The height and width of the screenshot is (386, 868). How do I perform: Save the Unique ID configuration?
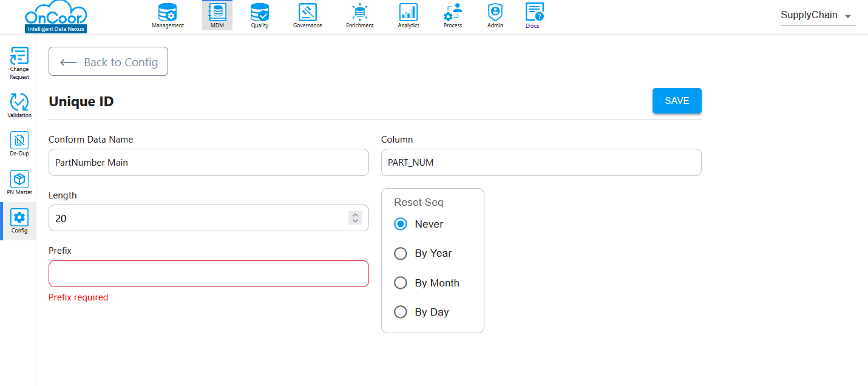pos(677,101)
